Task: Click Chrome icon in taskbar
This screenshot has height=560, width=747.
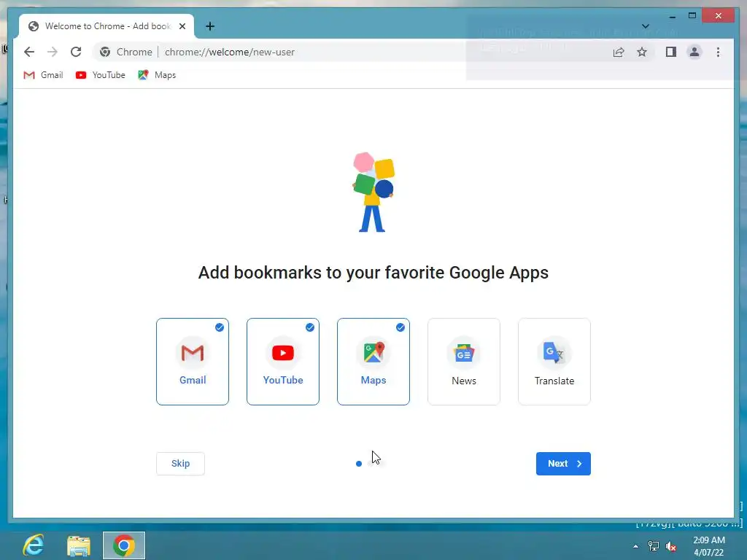Action: pos(124,545)
